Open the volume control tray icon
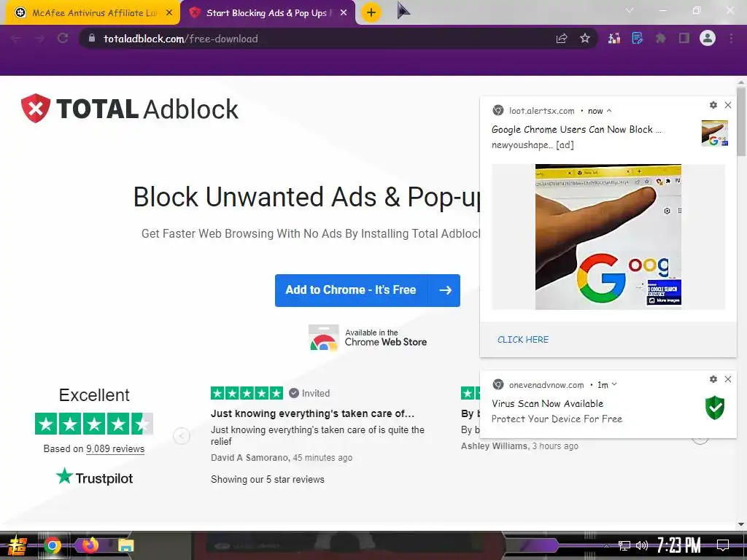 click(x=642, y=545)
